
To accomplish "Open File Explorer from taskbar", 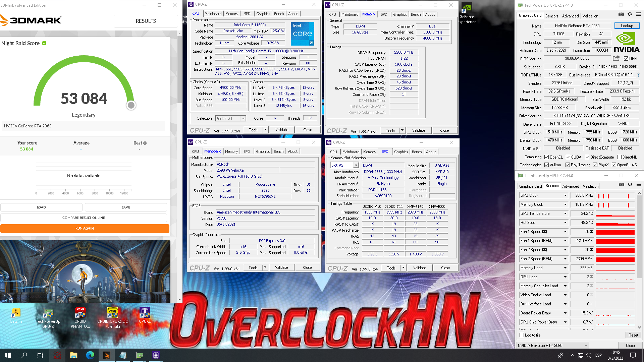I will tap(74, 355).
